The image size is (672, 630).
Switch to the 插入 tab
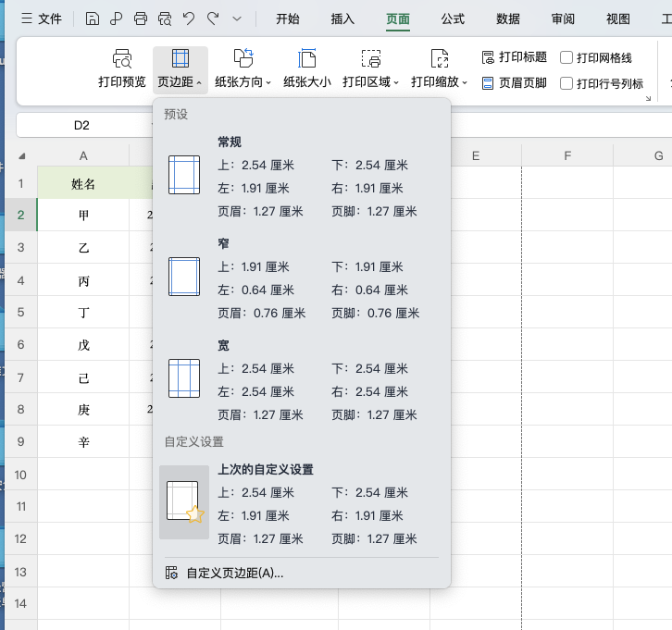pyautogui.click(x=342, y=19)
